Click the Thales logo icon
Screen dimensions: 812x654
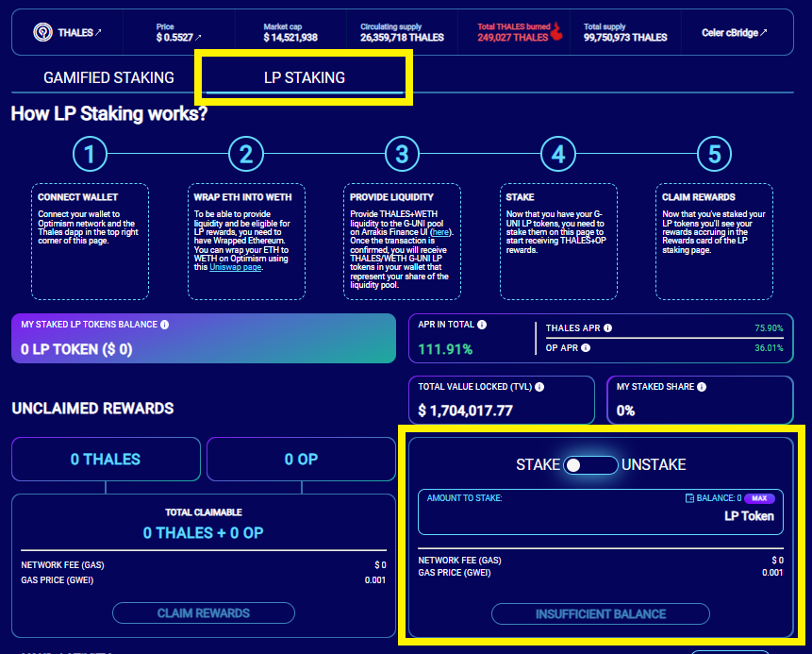42,32
